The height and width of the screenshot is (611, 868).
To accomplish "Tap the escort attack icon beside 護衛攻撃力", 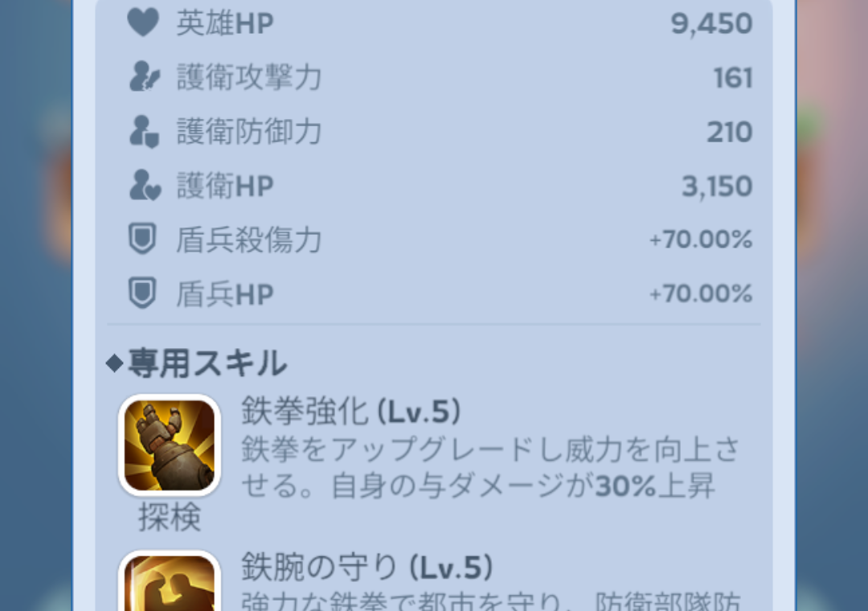I will [x=145, y=76].
